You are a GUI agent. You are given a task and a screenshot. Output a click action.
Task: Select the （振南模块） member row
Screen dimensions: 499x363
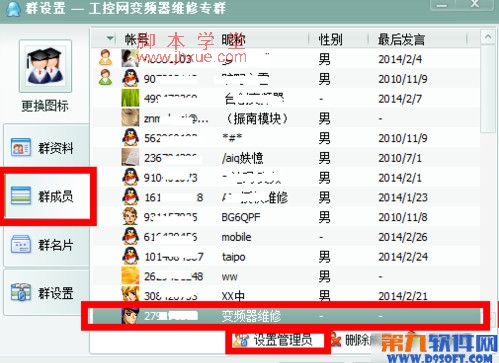tap(286, 118)
